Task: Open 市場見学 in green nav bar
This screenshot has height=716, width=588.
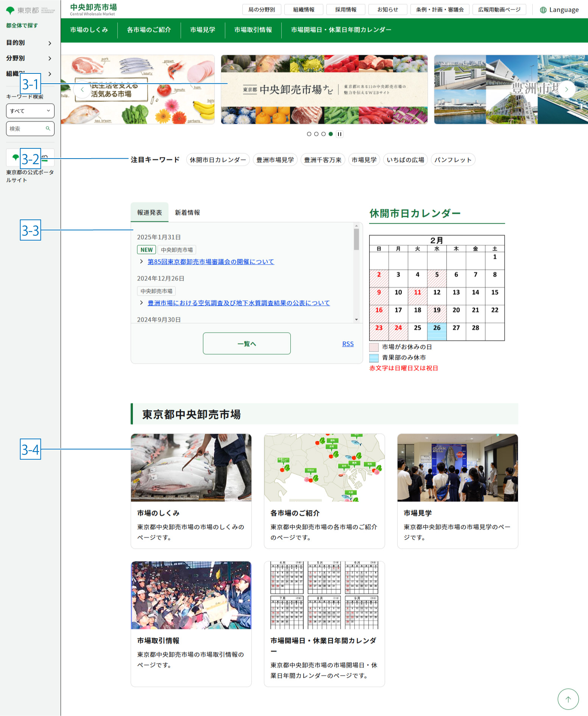Action: (203, 30)
